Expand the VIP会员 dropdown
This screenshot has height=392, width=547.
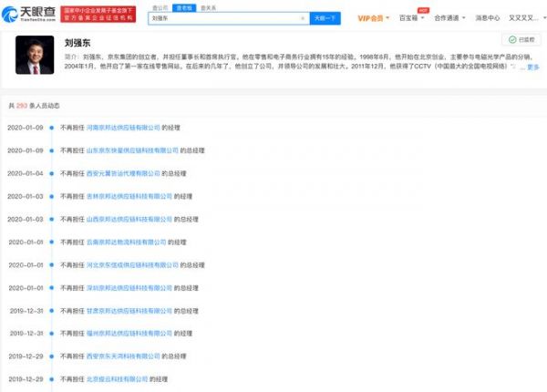point(373,18)
